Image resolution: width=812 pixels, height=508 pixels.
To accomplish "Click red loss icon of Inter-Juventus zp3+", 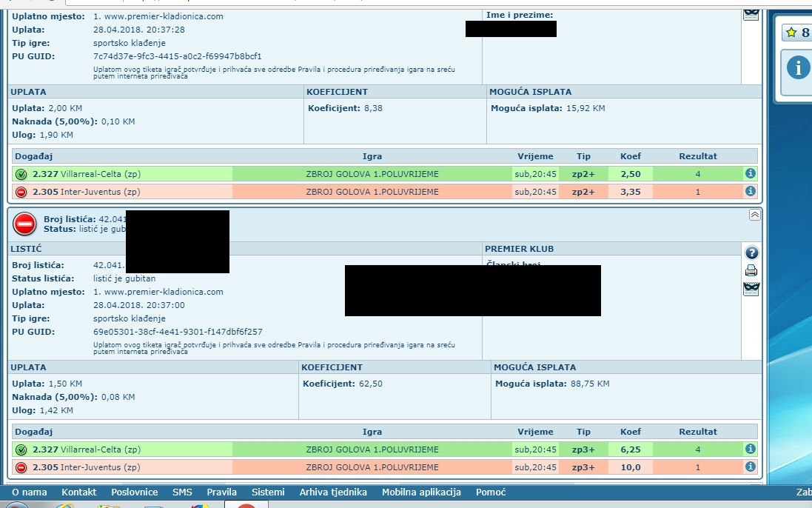I will pyautogui.click(x=21, y=467).
